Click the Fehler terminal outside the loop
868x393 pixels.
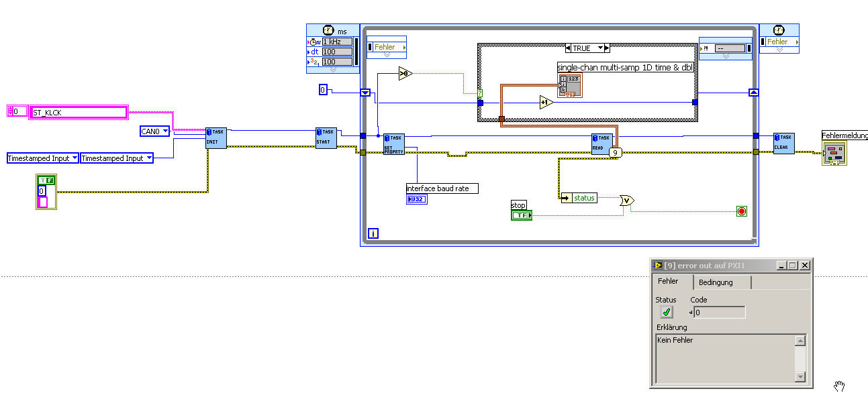[781, 42]
